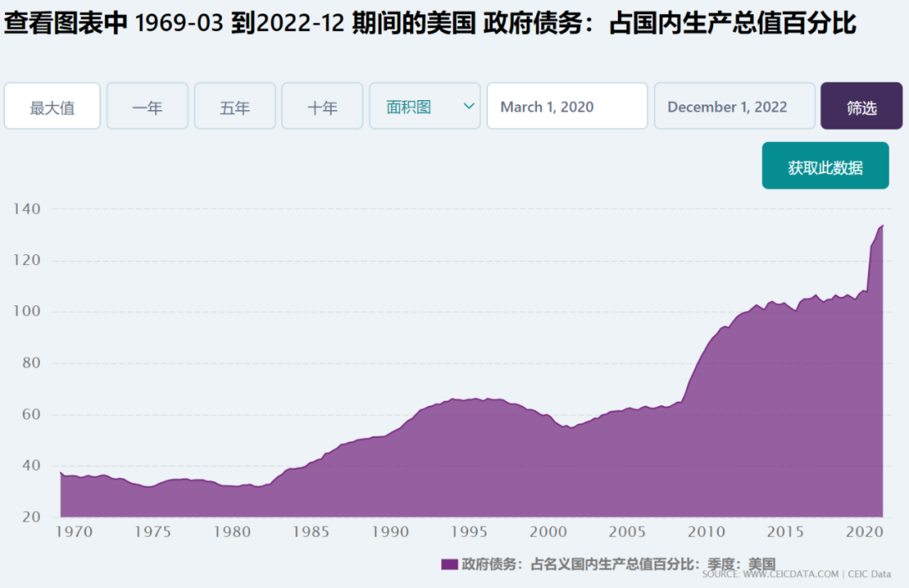Click the y-axis label 80

(31, 363)
